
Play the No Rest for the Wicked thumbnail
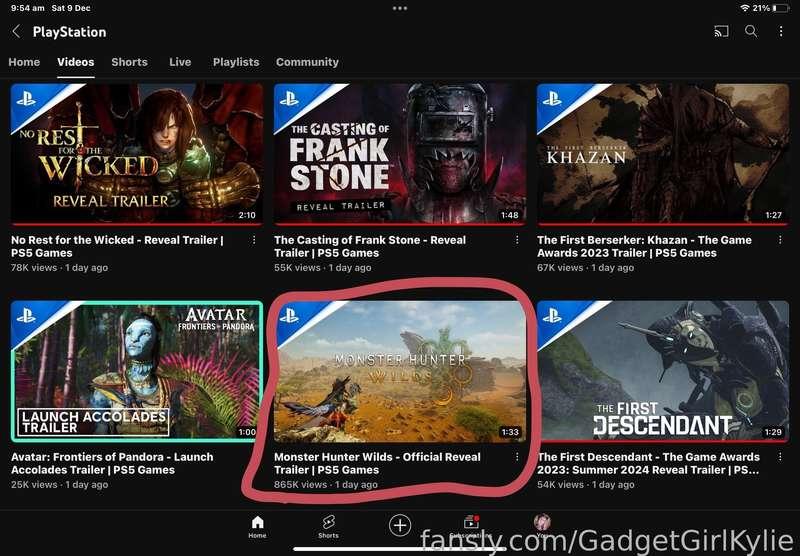(x=137, y=154)
